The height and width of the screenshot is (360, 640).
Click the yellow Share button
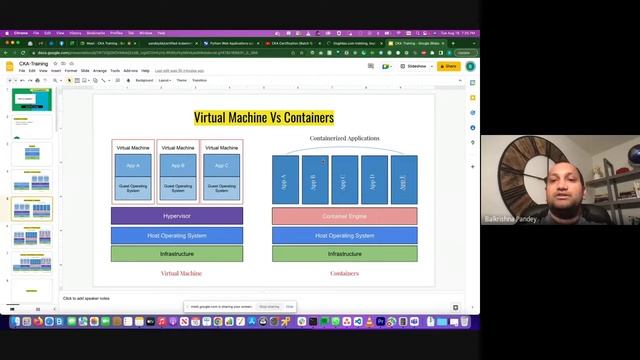(x=449, y=66)
